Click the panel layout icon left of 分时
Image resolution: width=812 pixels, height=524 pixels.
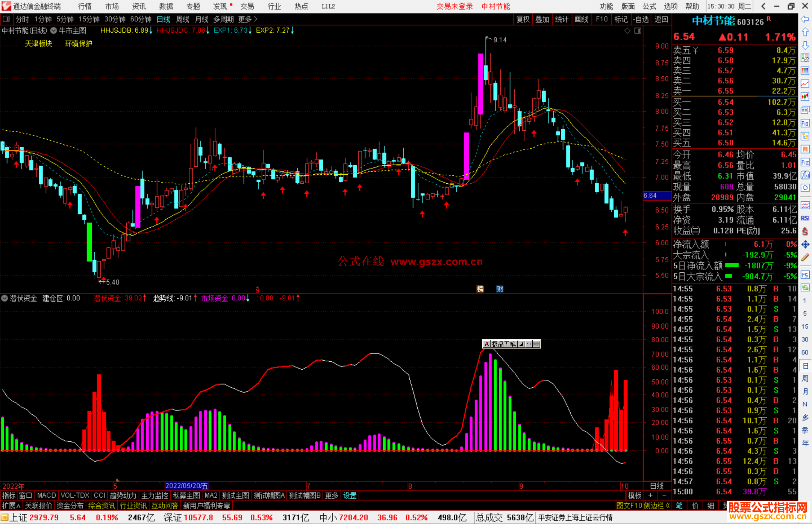point(6,19)
